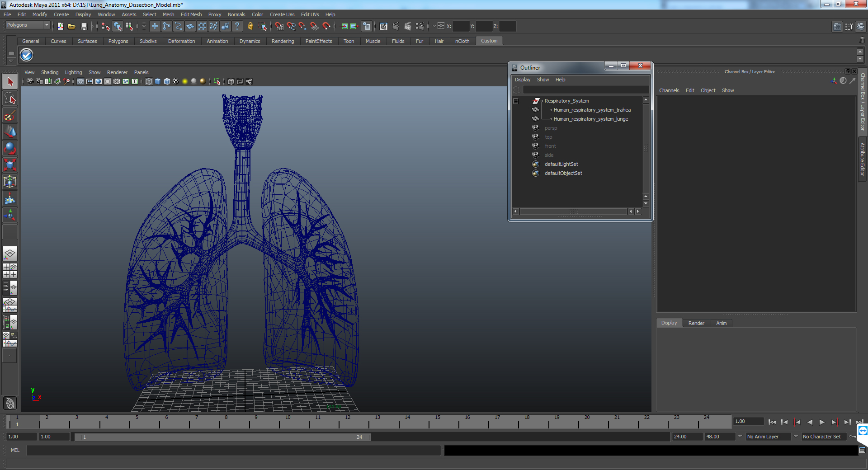Open the Persp/Graph Editor layout
The width and height of the screenshot is (868, 470).
coord(10,305)
